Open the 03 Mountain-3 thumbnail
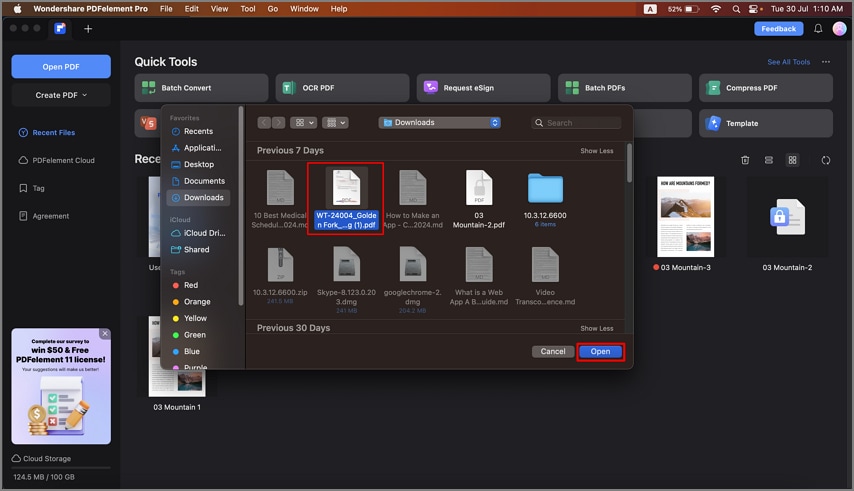The image size is (854, 491). click(685, 217)
